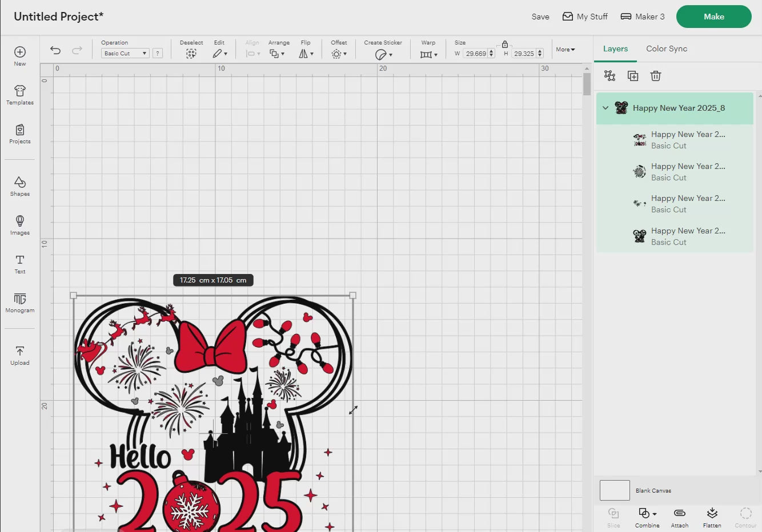Viewport: 762px width, 532px height.
Task: Open the Arrange dropdown
Action: point(277,54)
